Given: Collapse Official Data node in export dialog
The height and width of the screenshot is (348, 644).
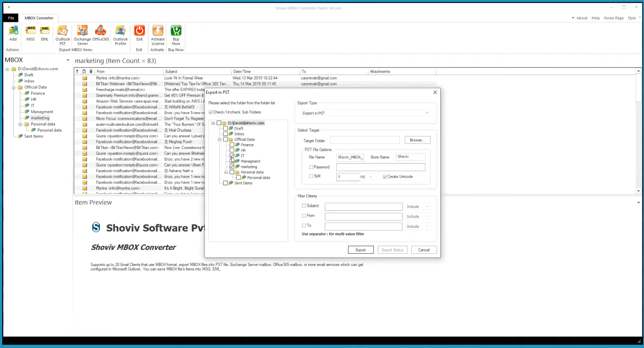Looking at the screenshot, I should tap(220, 140).
